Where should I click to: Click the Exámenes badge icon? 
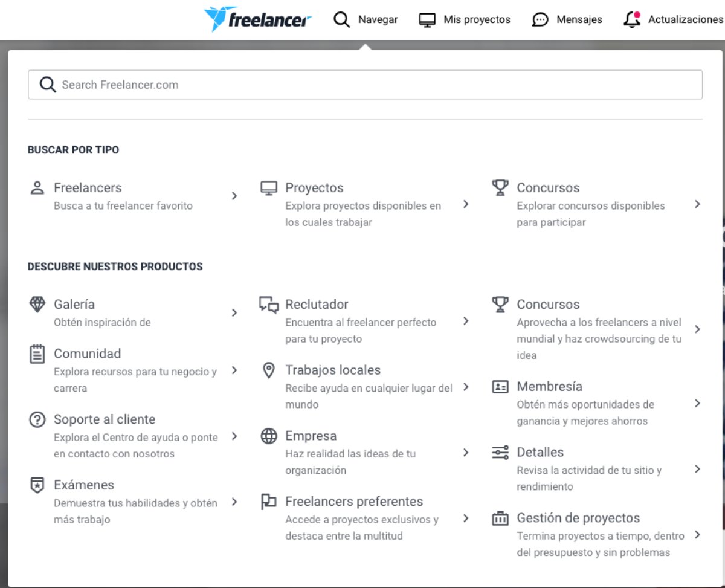37,485
